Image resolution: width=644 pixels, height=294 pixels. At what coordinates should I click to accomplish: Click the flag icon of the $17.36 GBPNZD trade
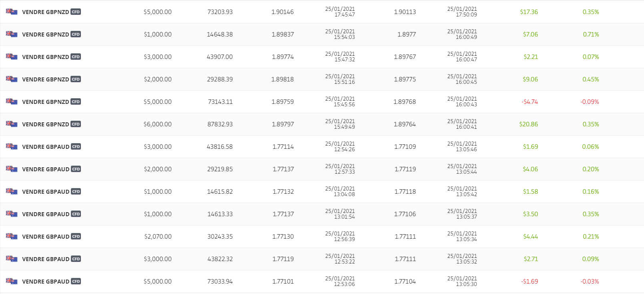click(x=12, y=12)
